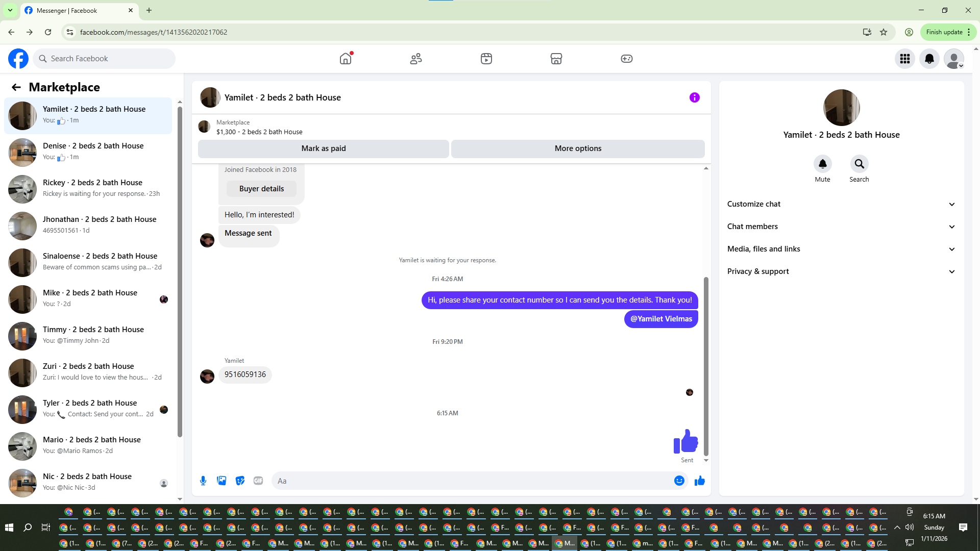Open the Friends icon in top navigation

click(x=416, y=59)
